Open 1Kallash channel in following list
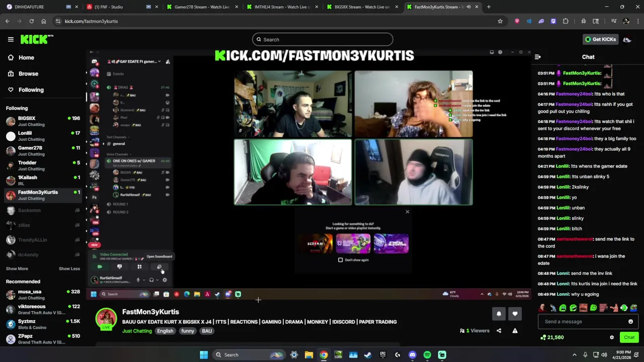This screenshot has height=362, width=644. (x=43, y=180)
